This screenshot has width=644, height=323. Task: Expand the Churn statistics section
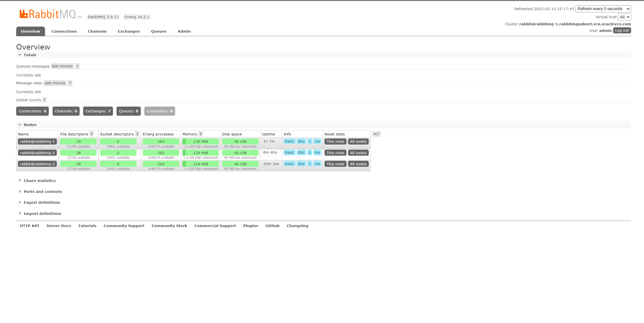pos(40,180)
